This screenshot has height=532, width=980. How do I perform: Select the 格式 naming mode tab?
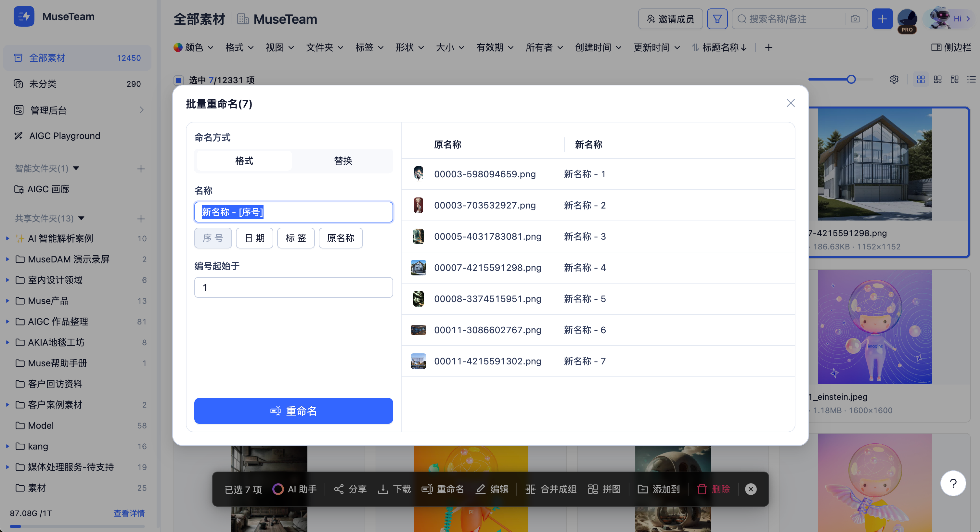point(244,161)
